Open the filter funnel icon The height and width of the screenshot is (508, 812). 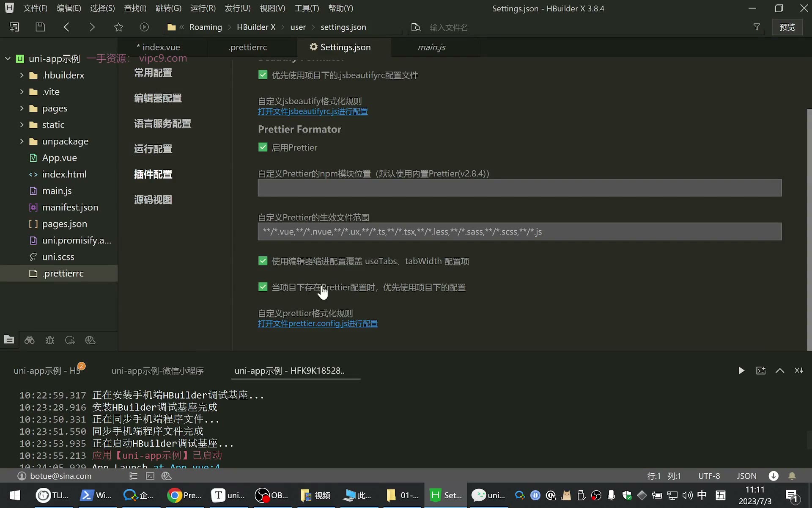coord(757,27)
